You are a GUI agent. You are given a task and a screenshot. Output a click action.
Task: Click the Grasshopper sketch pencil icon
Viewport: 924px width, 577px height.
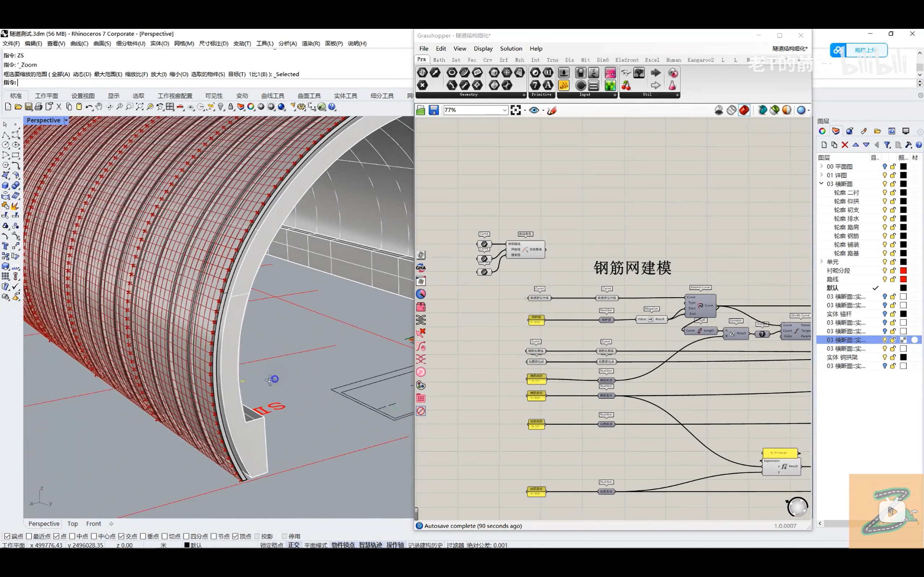pyautogui.click(x=552, y=110)
